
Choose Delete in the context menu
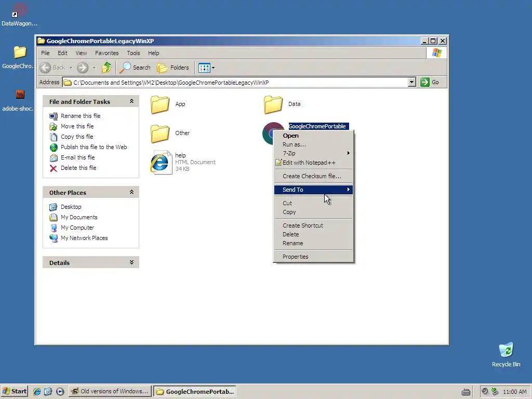(x=313, y=234)
